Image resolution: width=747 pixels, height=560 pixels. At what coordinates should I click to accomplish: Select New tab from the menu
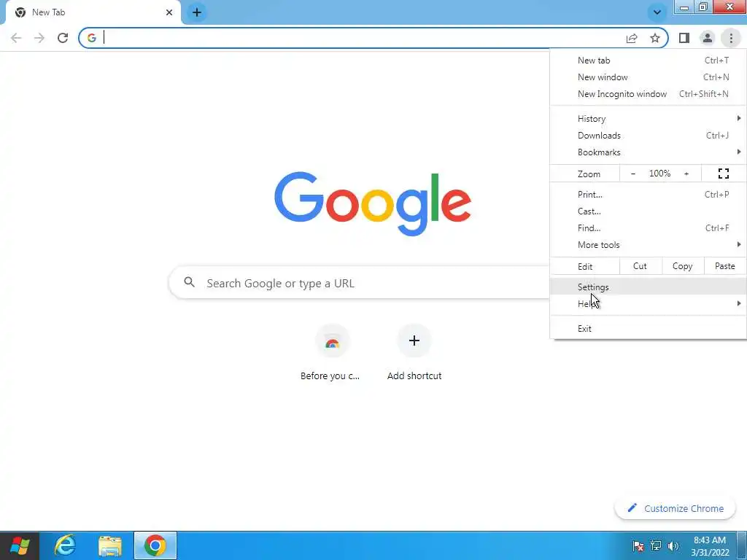648,61
